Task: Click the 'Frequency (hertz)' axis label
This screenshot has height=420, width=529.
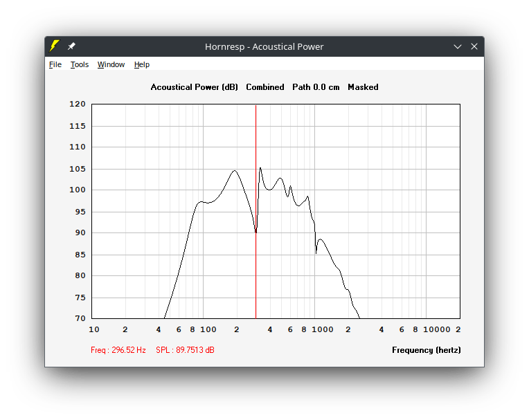Action: point(426,350)
